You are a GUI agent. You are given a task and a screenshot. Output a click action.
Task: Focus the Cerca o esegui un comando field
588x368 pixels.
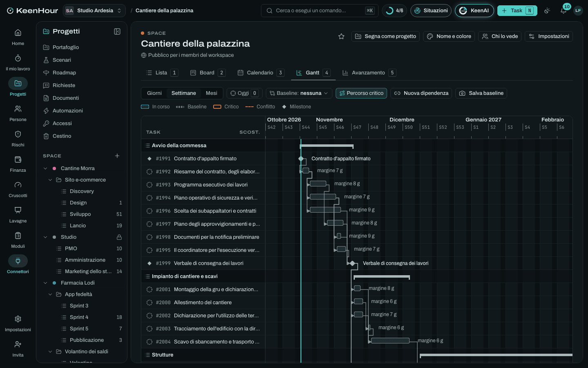point(319,11)
